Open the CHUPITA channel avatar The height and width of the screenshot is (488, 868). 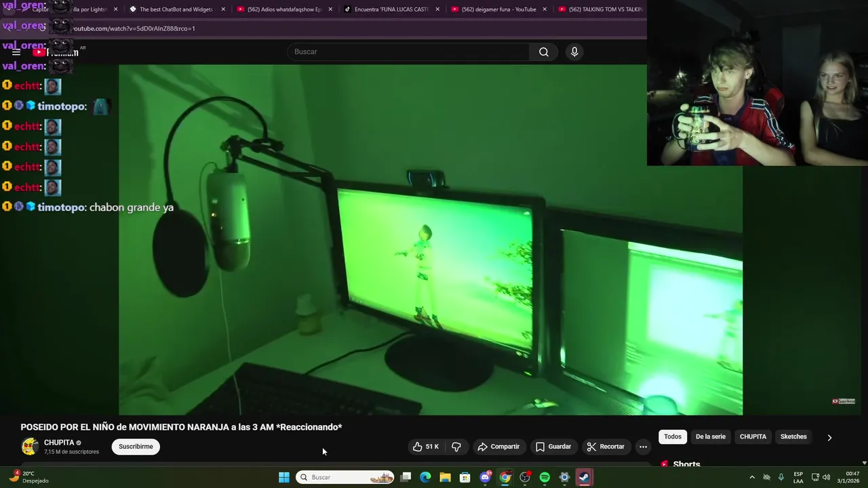tap(30, 447)
